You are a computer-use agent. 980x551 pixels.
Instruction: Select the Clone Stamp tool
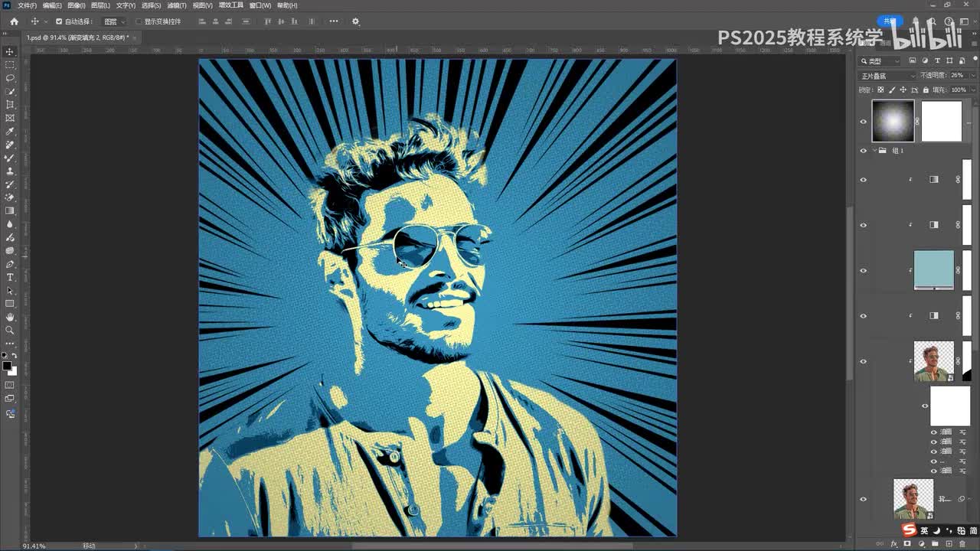point(10,171)
